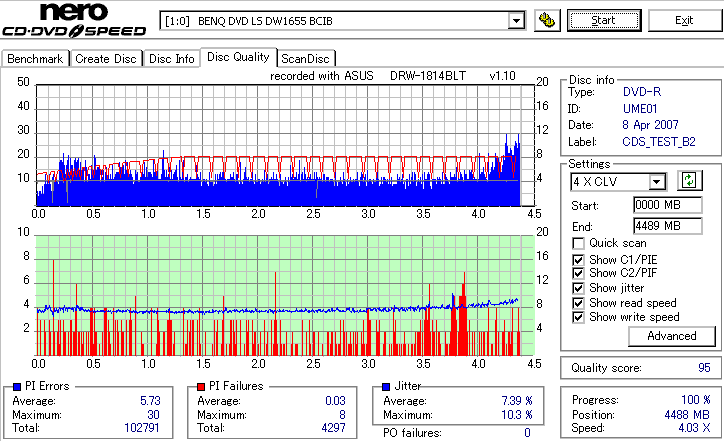
Task: Click the green refresh speed settings icon
Action: 689,180
